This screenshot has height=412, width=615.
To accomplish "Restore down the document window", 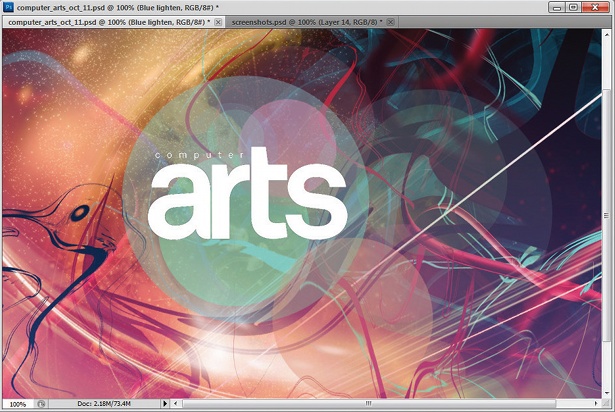I will [573, 7].
